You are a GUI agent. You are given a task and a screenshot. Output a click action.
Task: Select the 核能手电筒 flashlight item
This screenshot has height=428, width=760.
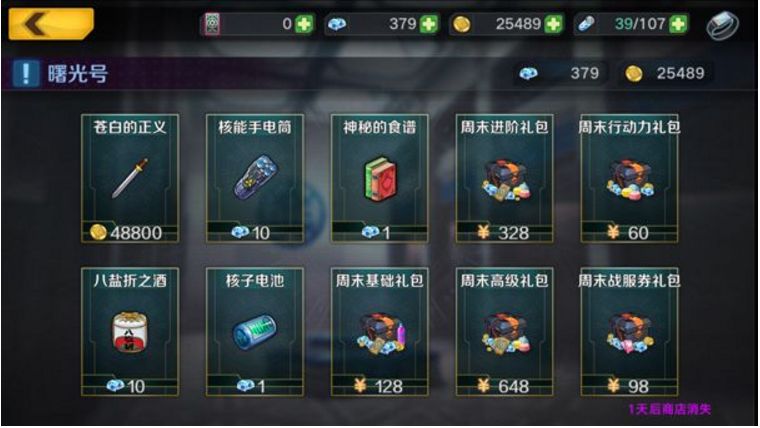[x=255, y=178]
